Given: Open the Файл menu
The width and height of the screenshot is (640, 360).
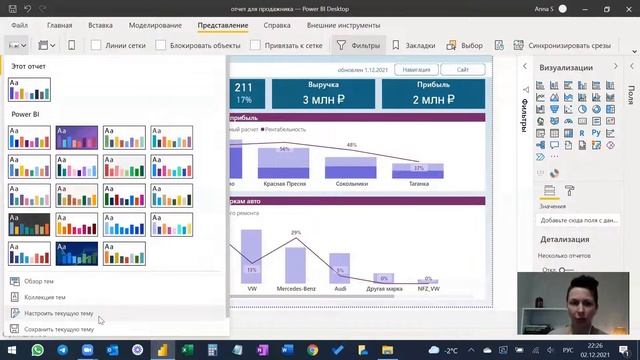Looking at the screenshot, I should [20, 25].
